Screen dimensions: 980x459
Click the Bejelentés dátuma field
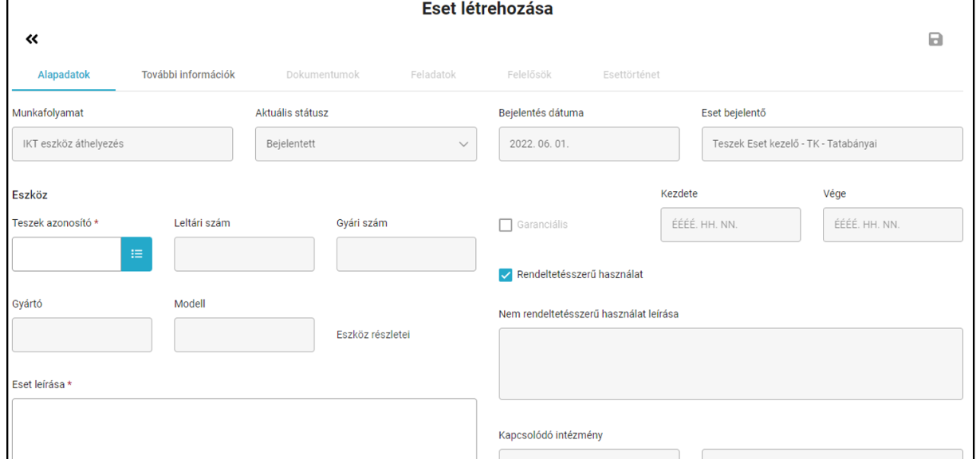point(589,144)
